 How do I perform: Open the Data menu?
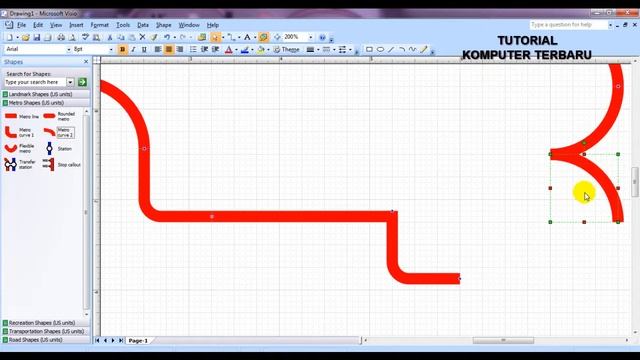click(143, 25)
